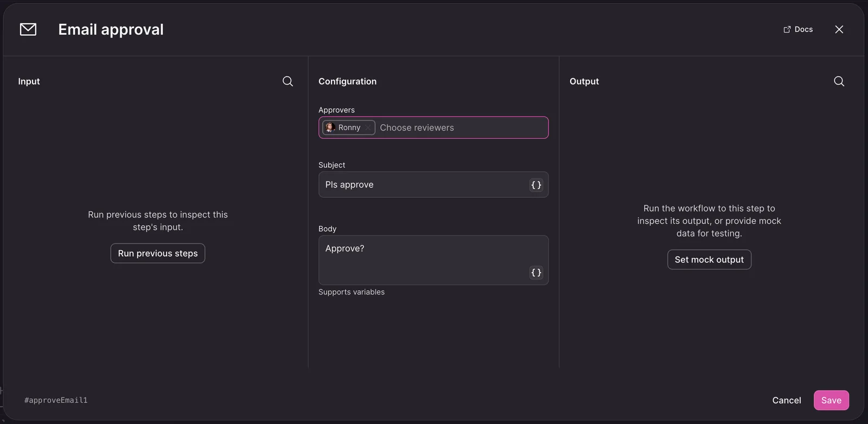Screen dimensions: 868x424
Task: Click the #approveEmail1 step identifier
Action: click(56, 400)
